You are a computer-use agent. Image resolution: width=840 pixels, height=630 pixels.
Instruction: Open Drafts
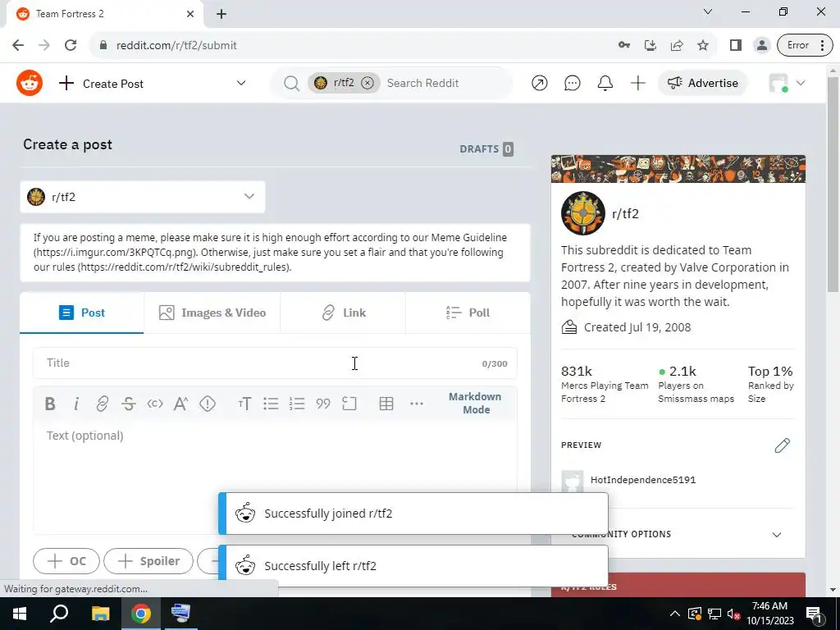(486, 149)
